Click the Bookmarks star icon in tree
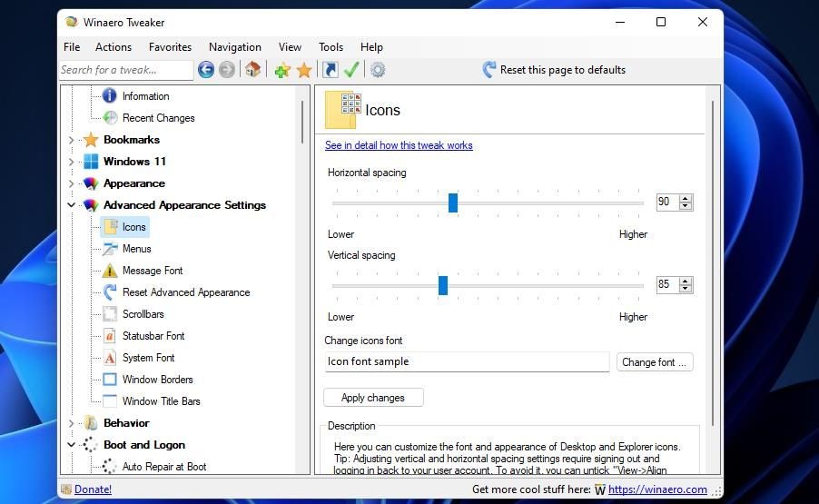819x504 pixels. pyautogui.click(x=91, y=140)
